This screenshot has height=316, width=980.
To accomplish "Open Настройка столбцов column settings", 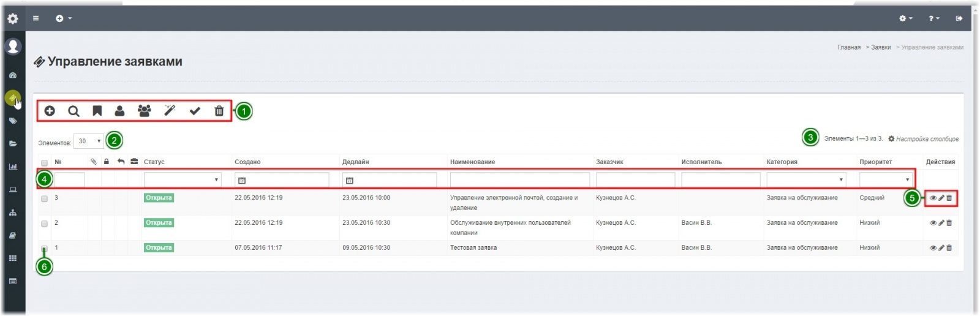I will pos(924,139).
